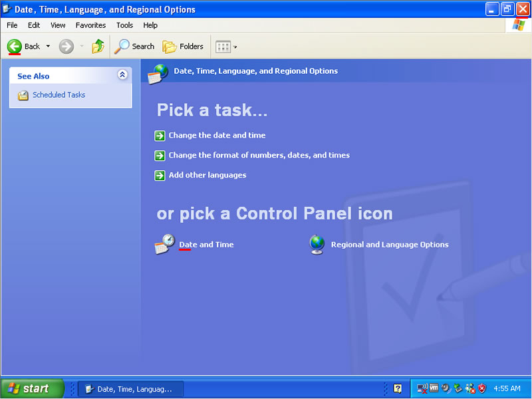Open Regional and Language Options
Image resolution: width=532 pixels, height=399 pixels.
[389, 244]
